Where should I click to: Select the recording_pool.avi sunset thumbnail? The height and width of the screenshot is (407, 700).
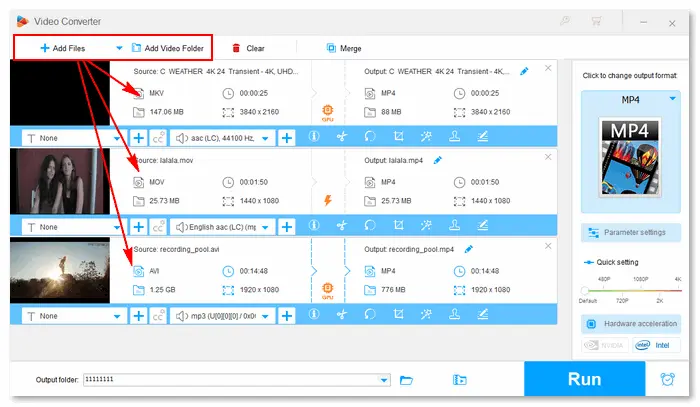coord(60,270)
